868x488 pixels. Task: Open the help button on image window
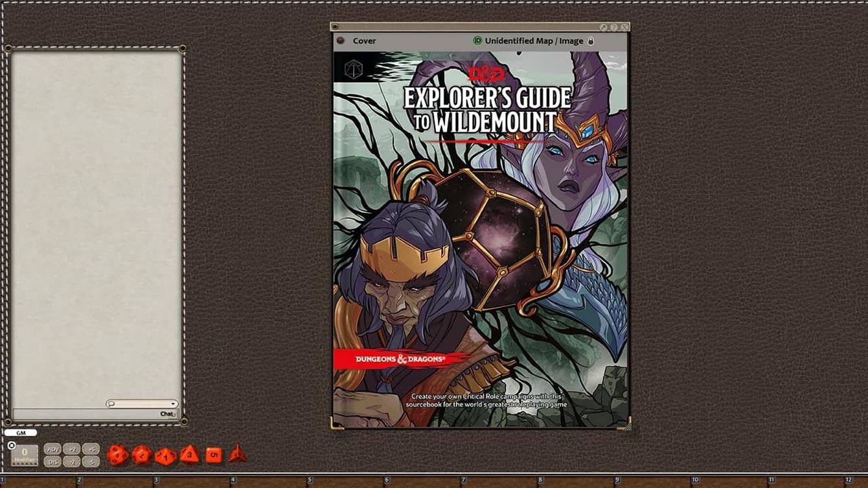613,28
